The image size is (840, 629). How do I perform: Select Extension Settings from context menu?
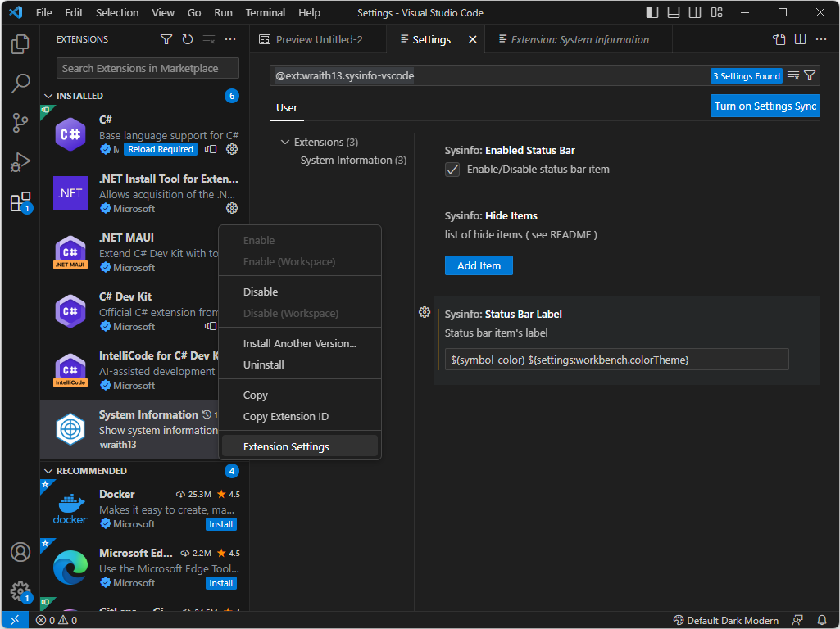[x=286, y=446]
